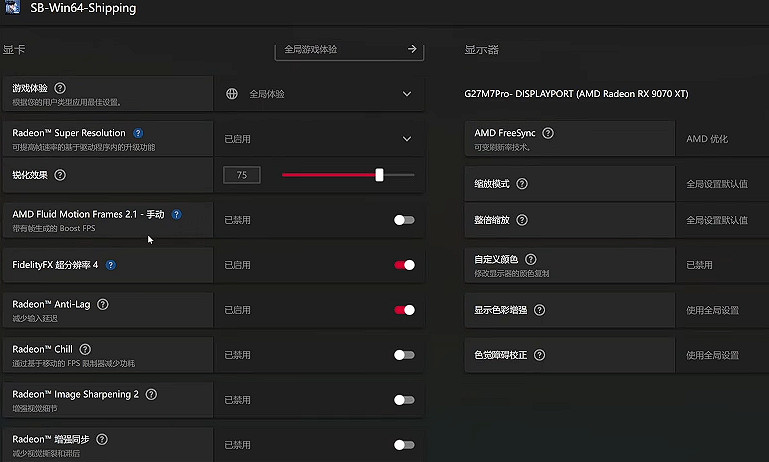Click help icon next to AMD FreeSync

coord(547,133)
